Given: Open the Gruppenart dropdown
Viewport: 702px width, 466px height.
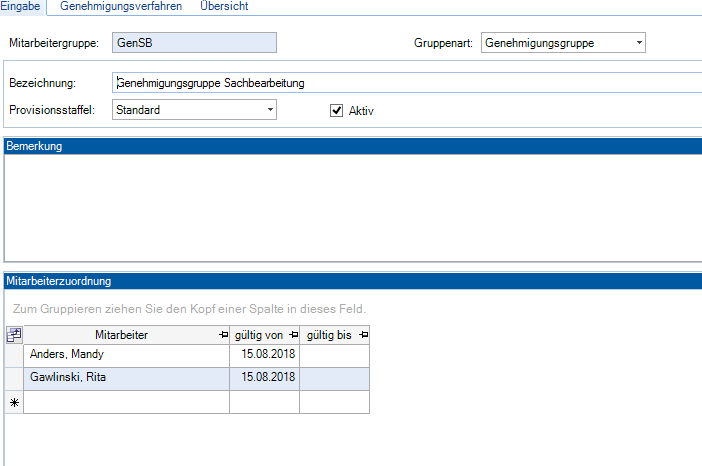Looking at the screenshot, I should pos(638,44).
